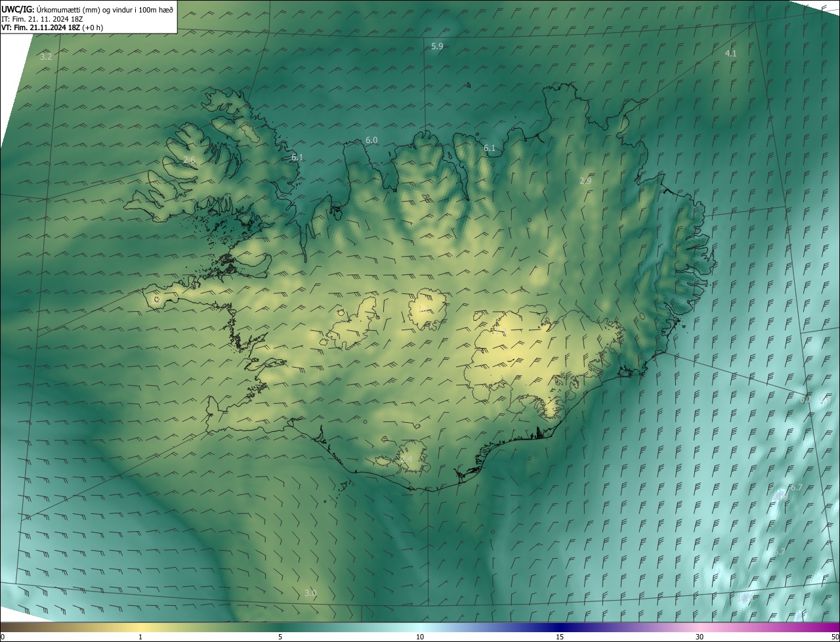Click the 'VT: Fim. 21.11.2024 18Z (+0 h)' line
Image resolution: width=840 pixels, height=642 pixels.
tap(52, 28)
